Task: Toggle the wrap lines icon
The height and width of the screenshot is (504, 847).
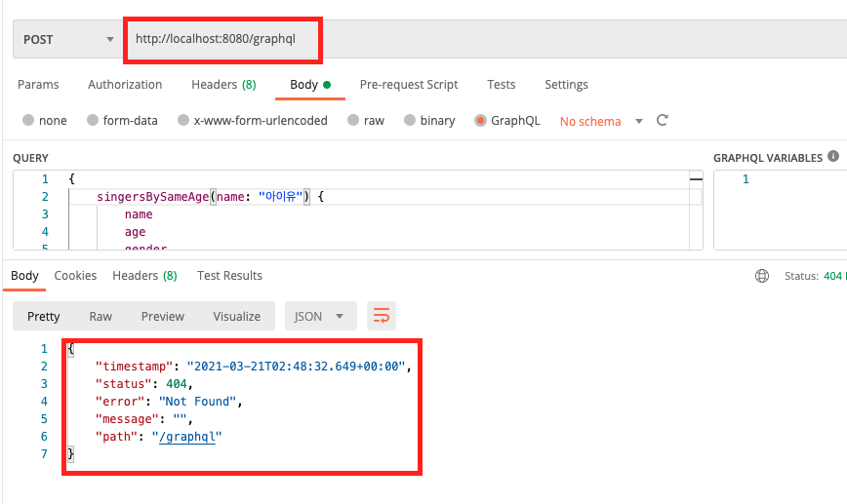Action: point(382,316)
